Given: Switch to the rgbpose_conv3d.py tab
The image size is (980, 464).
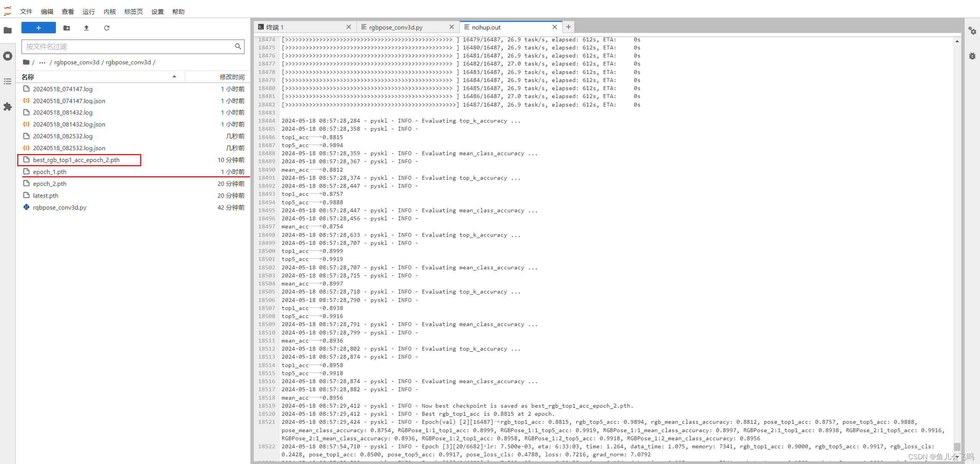Looking at the screenshot, I should click(395, 27).
